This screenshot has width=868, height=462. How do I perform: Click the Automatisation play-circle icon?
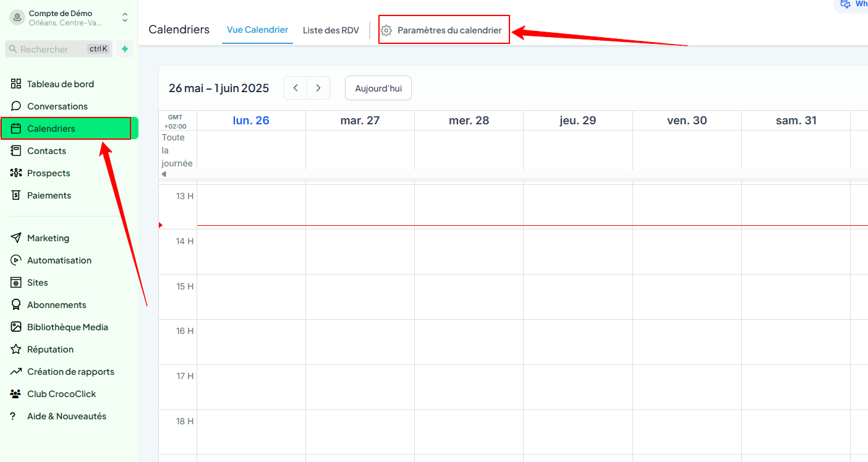(x=16, y=260)
